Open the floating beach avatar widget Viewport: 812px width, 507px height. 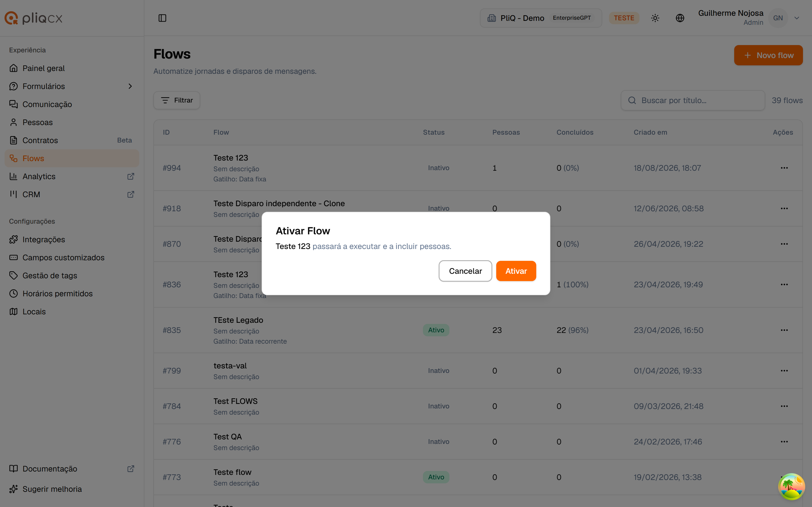(791, 486)
